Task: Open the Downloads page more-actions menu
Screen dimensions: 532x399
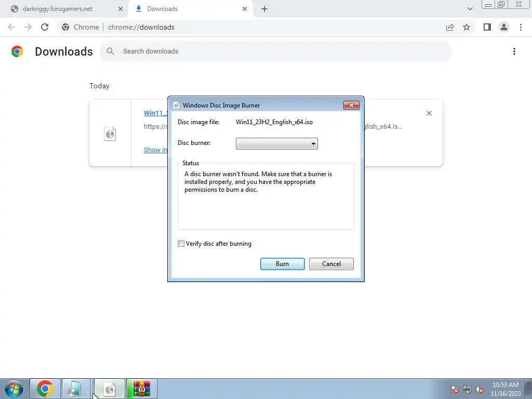Action: coord(514,51)
